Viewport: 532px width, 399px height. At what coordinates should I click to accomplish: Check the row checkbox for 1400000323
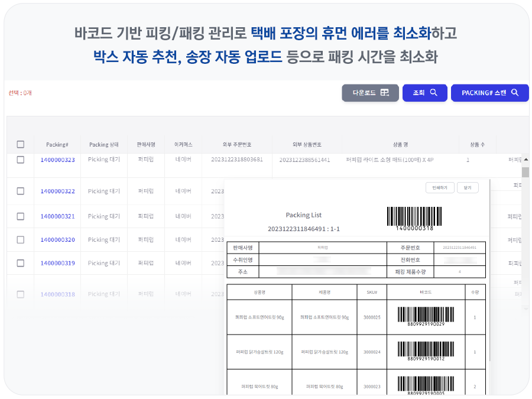[x=21, y=160]
